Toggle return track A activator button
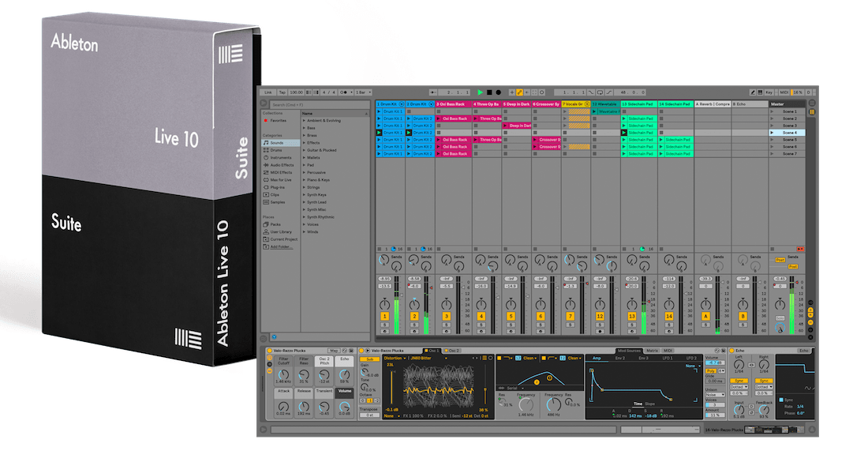 (x=705, y=317)
